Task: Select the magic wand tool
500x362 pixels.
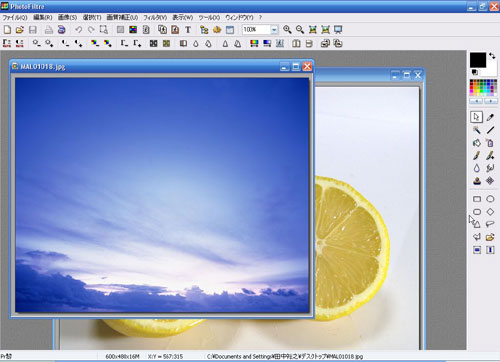Action: pos(477,130)
